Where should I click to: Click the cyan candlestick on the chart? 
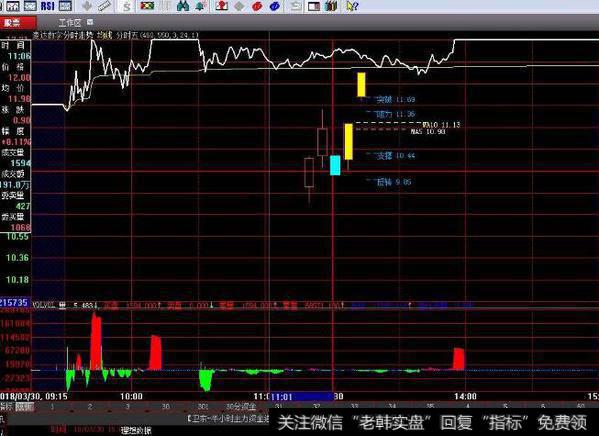(x=335, y=165)
